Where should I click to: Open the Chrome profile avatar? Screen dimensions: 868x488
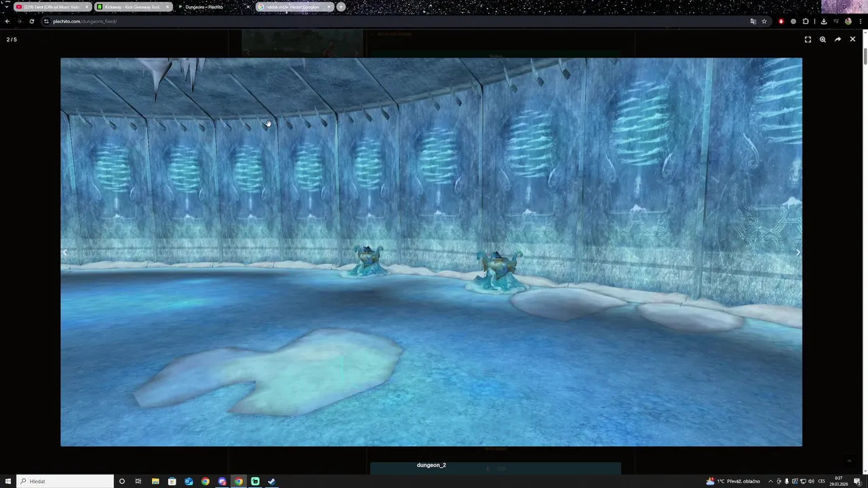click(848, 21)
